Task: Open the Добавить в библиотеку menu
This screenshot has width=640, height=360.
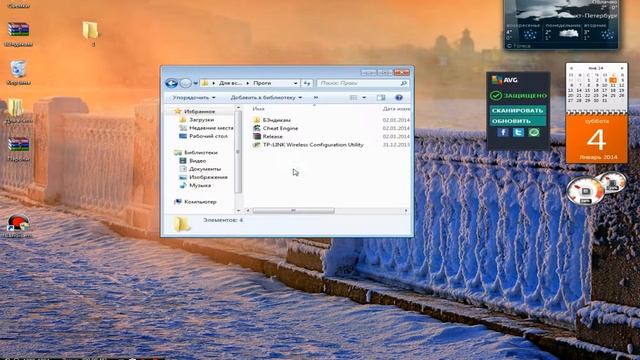Action: coord(266,98)
